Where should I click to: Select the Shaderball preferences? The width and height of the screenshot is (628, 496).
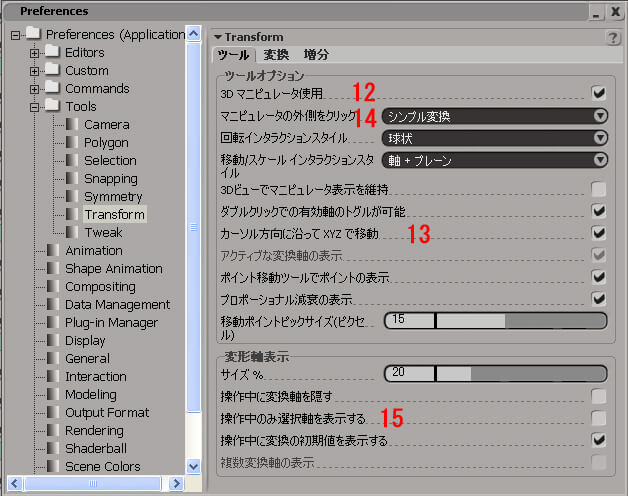coord(96,448)
